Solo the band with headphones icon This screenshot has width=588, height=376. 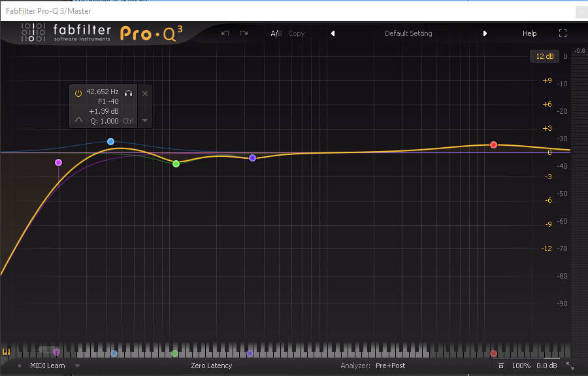click(x=129, y=93)
